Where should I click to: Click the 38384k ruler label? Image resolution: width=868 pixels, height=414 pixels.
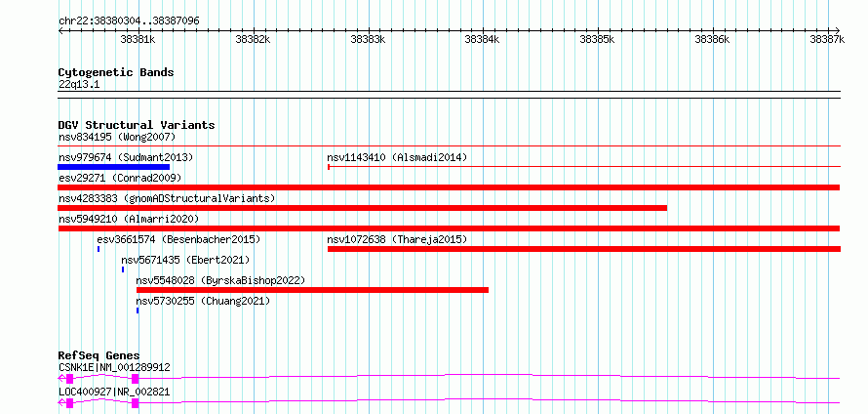(482, 39)
